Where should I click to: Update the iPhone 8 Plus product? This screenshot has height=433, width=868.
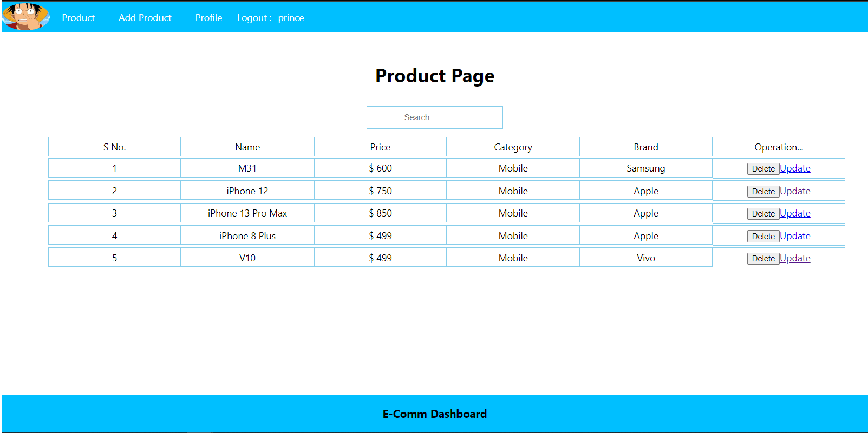click(x=795, y=236)
